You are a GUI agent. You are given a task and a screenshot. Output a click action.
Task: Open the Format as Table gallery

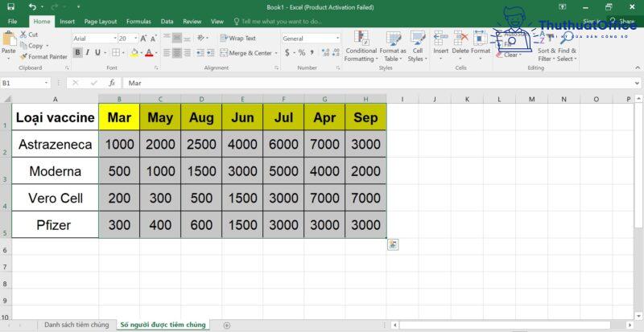tap(393, 47)
